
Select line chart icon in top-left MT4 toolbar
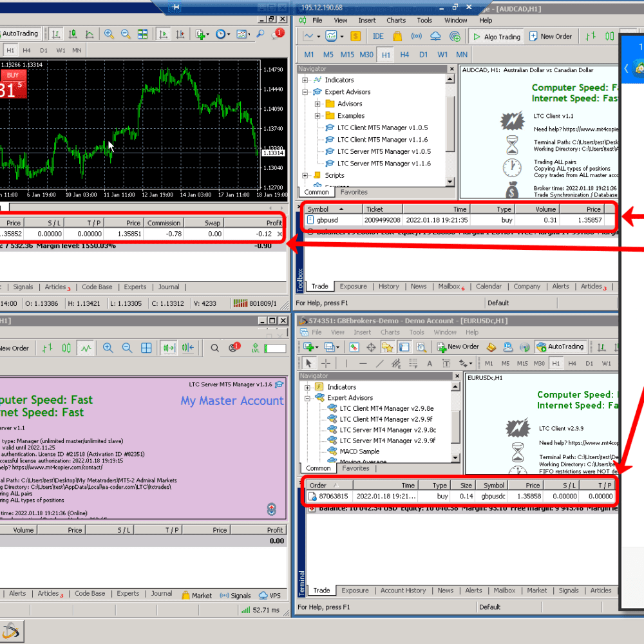tap(89, 34)
